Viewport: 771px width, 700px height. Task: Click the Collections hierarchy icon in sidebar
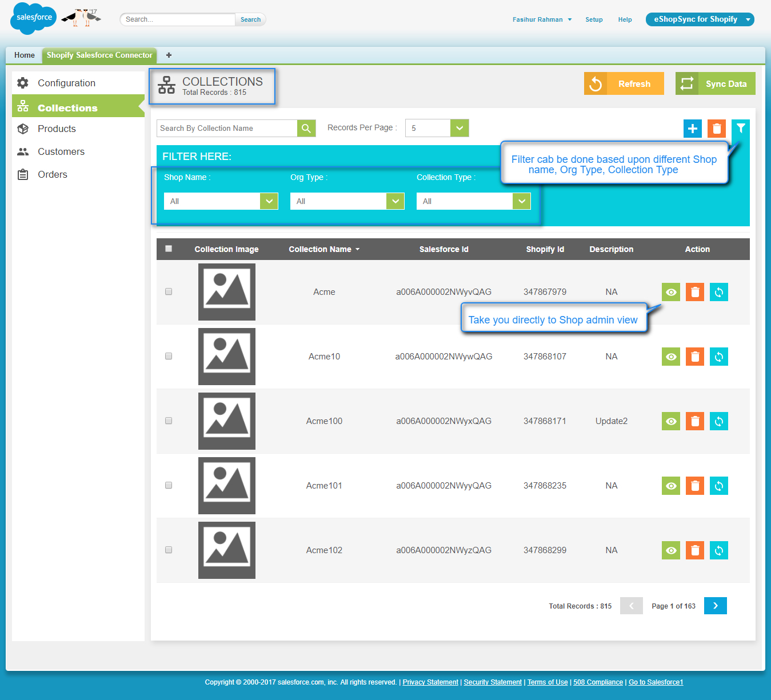[x=23, y=106]
